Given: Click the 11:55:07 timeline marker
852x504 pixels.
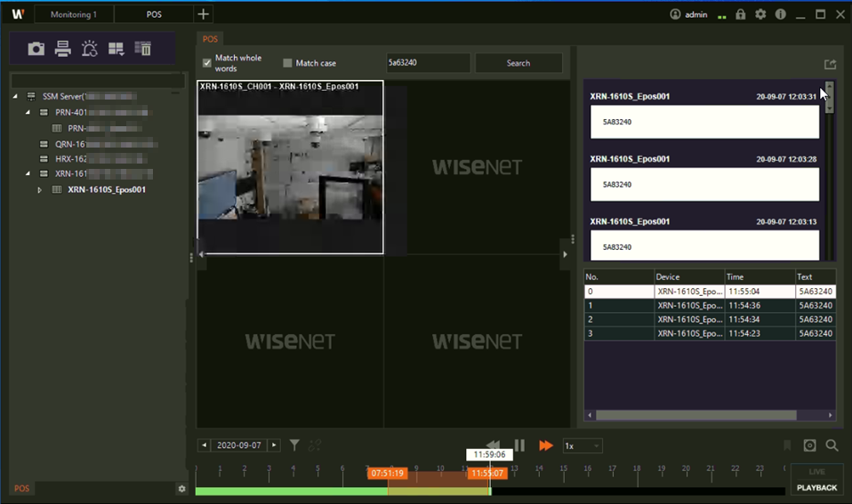Looking at the screenshot, I should [487, 473].
